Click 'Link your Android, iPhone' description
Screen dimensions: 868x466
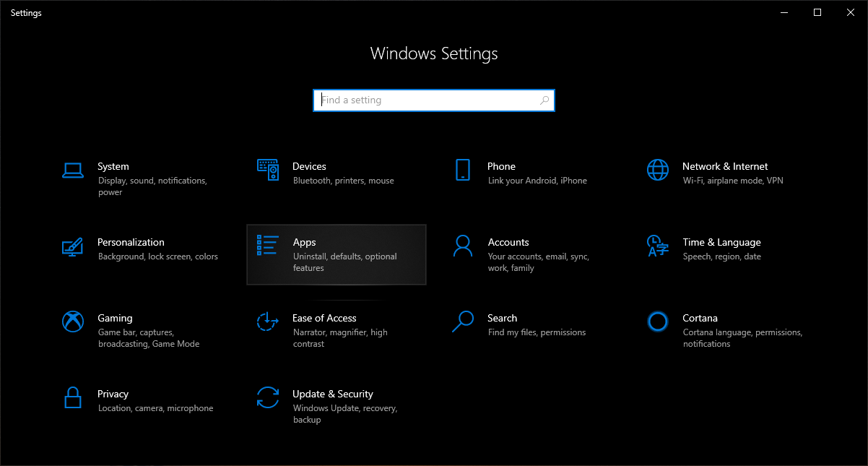(537, 181)
